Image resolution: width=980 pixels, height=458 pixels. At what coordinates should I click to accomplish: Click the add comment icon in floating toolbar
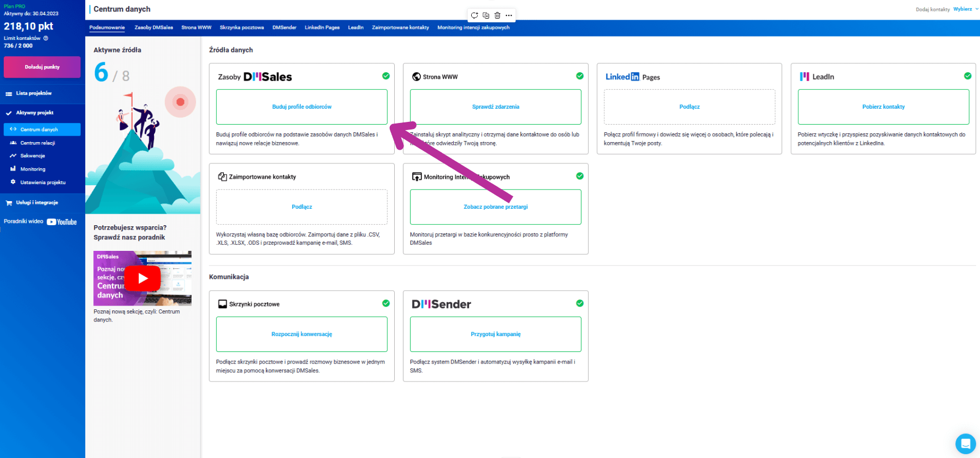474,15
